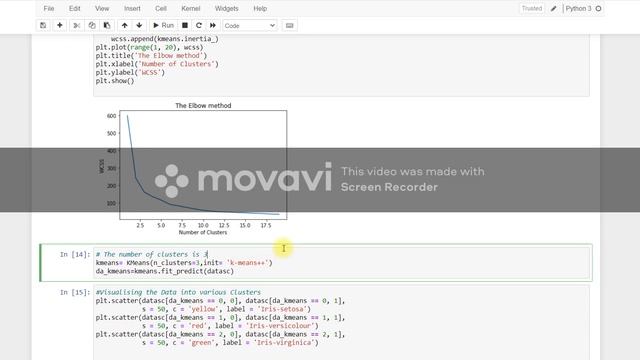Restart kernel and rerun all with fast-forward icon
The width and height of the screenshot is (640, 360).
tap(213, 25)
